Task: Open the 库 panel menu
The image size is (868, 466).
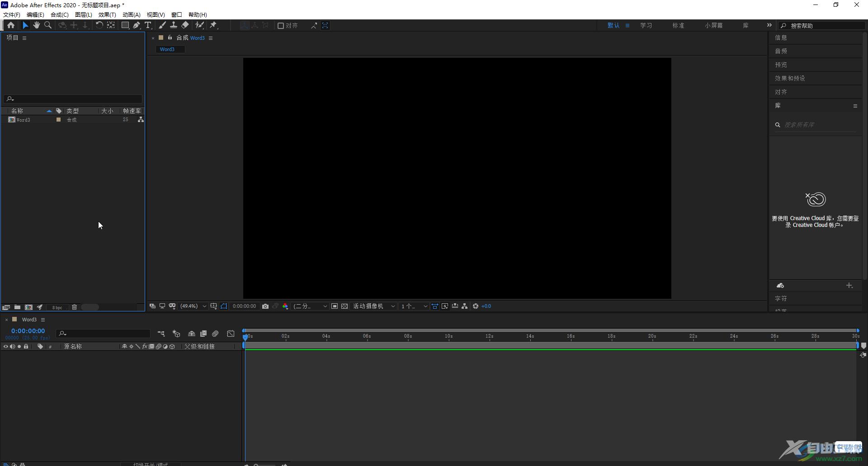Action: pos(855,106)
